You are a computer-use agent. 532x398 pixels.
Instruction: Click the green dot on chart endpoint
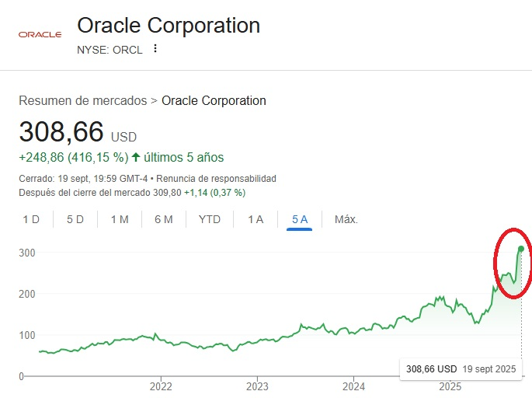click(521, 249)
